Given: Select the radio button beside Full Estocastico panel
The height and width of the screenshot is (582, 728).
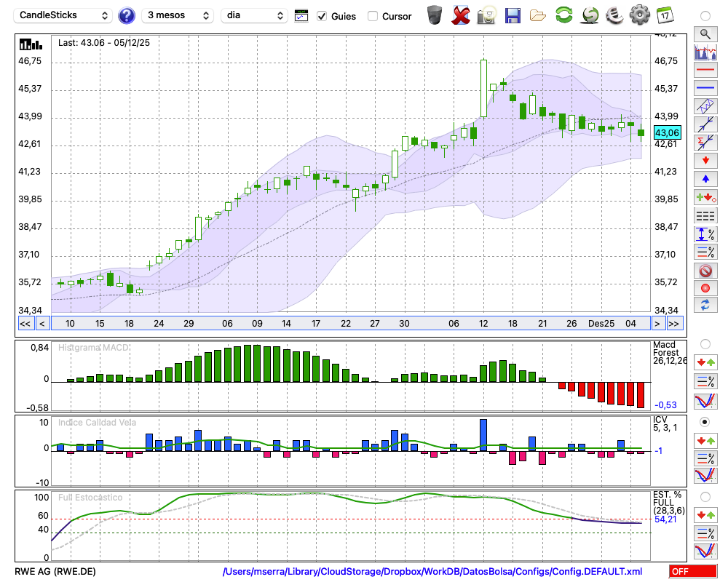Looking at the screenshot, I should pos(705,496).
